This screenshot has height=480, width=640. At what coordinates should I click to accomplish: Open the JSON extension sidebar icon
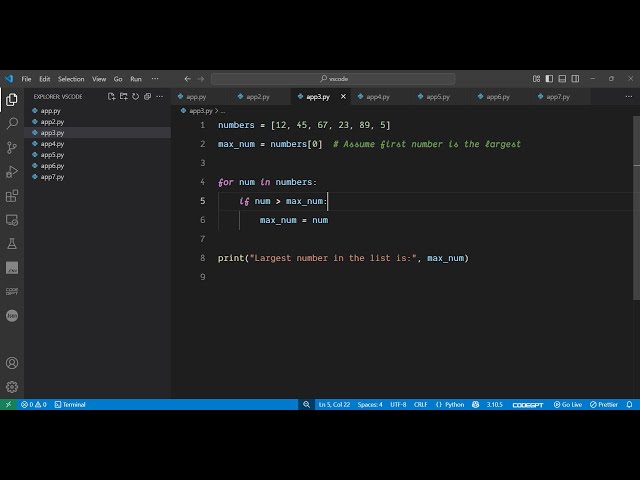point(12,316)
